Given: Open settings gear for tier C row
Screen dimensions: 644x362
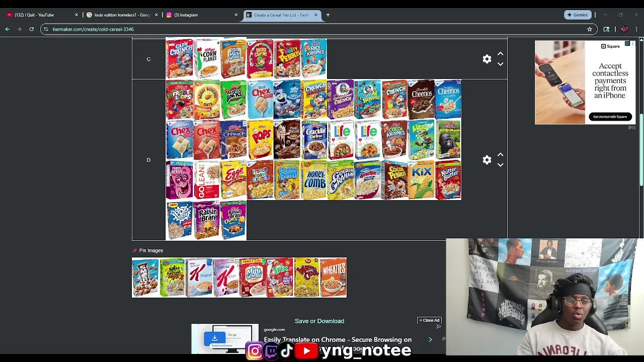Looking at the screenshot, I should (x=487, y=59).
